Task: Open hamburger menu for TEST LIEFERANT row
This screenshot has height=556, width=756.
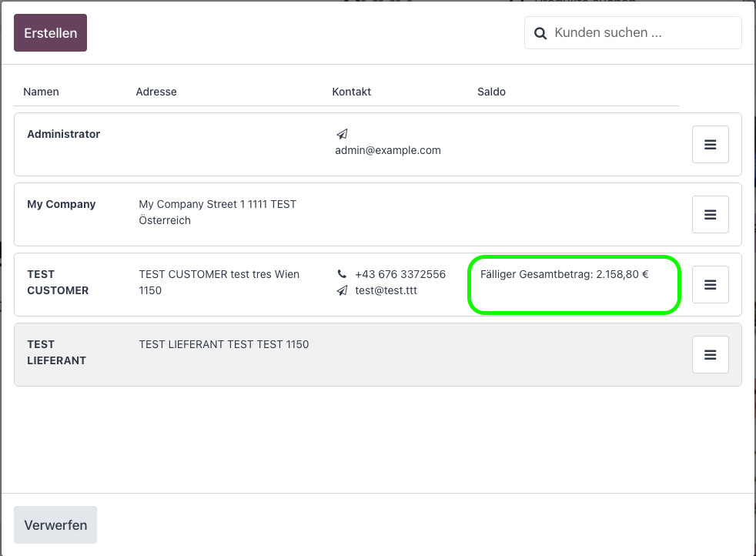Action: [x=710, y=355]
